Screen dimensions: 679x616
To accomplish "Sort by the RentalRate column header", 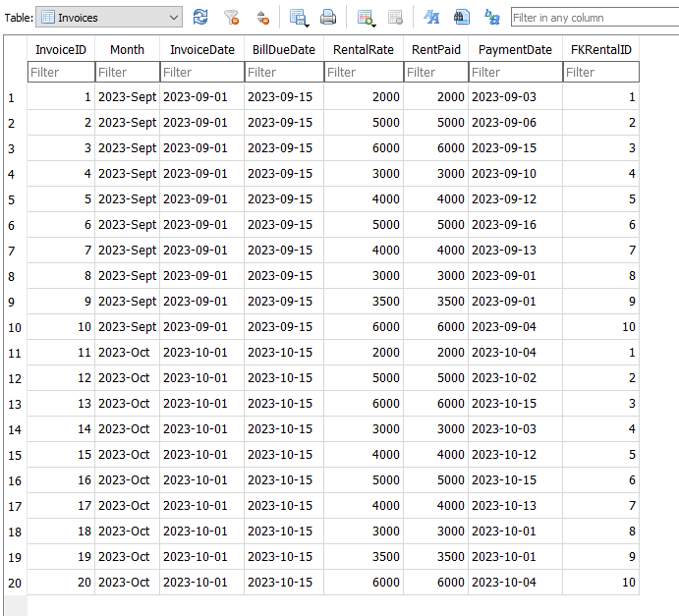I will 364,50.
